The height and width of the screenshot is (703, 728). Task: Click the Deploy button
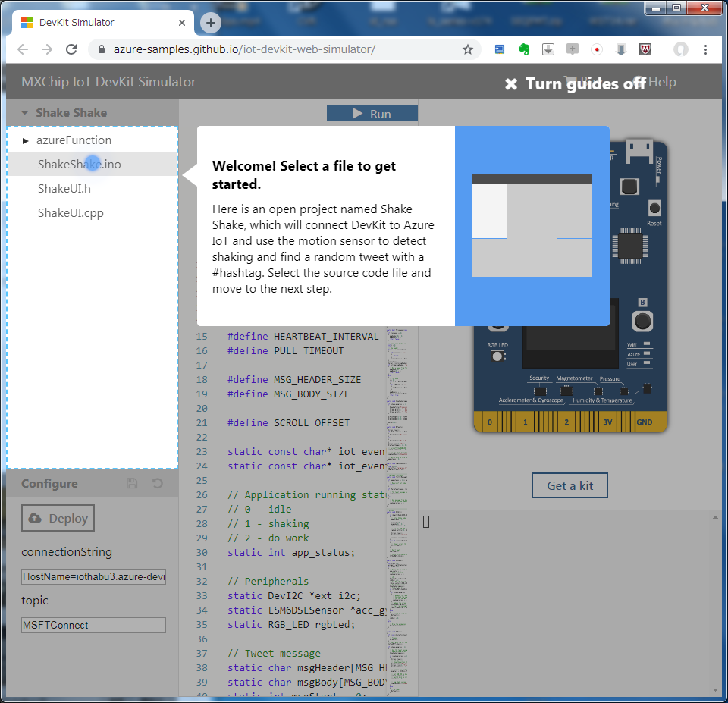coord(58,518)
